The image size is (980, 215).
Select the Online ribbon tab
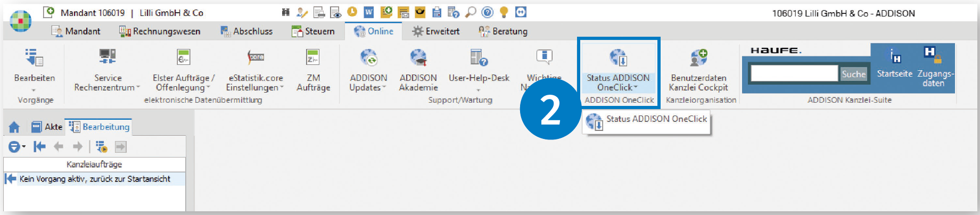(374, 31)
